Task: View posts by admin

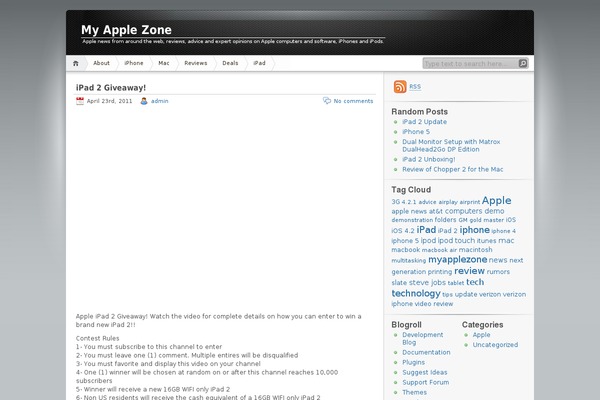Action: pos(160,101)
